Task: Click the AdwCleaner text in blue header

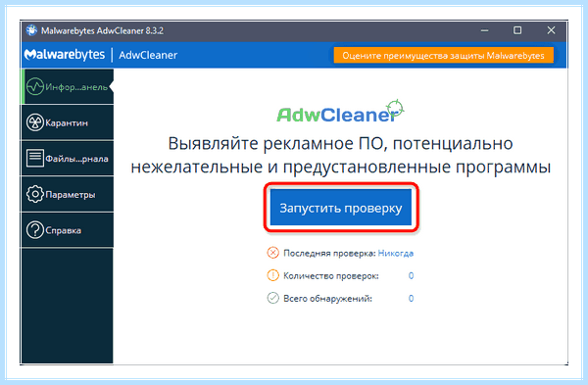Action: (x=148, y=55)
